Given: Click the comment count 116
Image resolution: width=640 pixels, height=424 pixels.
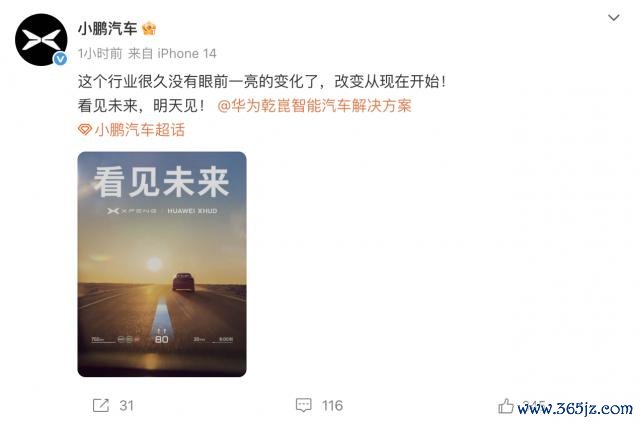Looking at the screenshot, I should coord(332,405).
